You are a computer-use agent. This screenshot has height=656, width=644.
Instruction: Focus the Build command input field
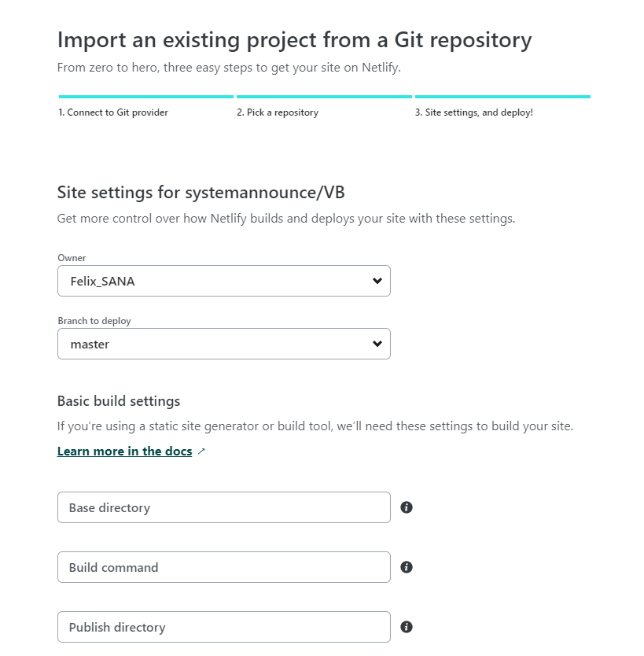224,567
